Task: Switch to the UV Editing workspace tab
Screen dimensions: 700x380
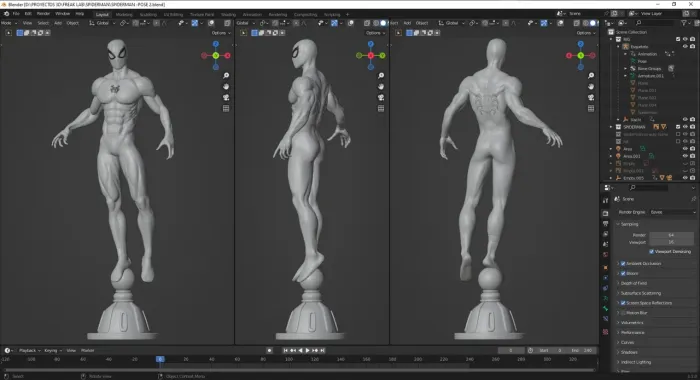Action: 173,15
